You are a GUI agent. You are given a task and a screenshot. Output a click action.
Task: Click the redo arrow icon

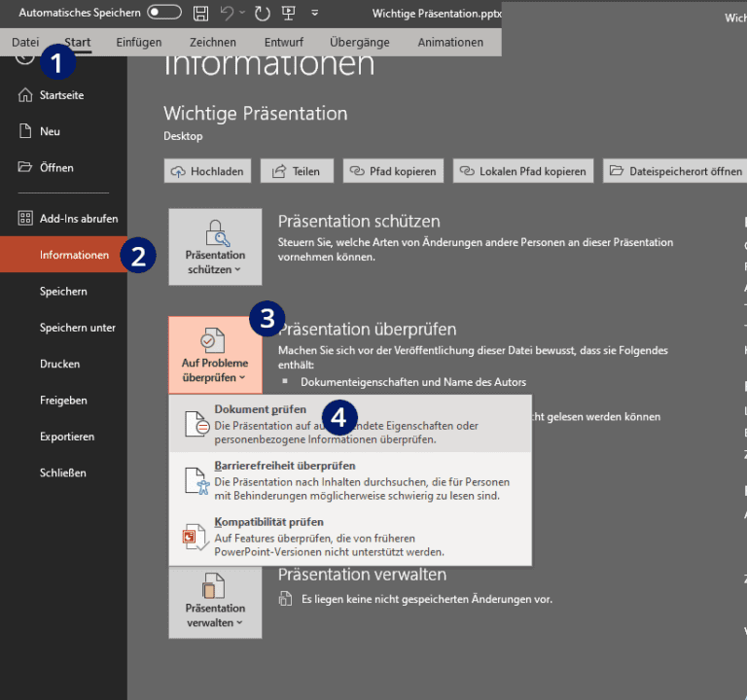point(262,14)
